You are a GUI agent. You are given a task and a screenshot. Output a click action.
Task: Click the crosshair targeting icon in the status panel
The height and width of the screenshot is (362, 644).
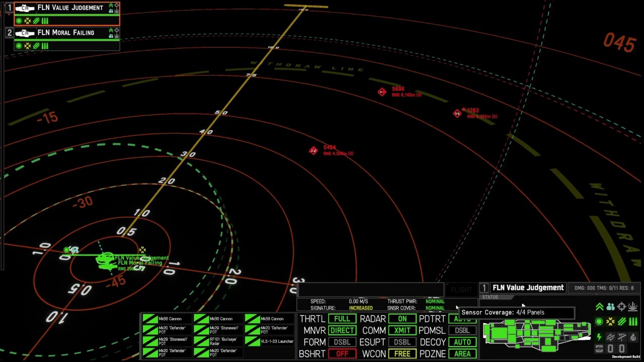coord(621,307)
